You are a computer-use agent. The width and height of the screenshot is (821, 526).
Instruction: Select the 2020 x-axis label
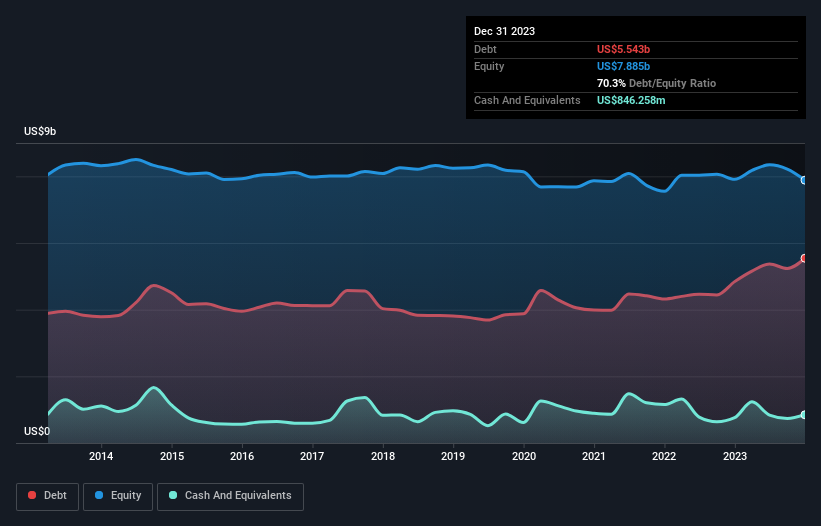pyautogui.click(x=524, y=457)
